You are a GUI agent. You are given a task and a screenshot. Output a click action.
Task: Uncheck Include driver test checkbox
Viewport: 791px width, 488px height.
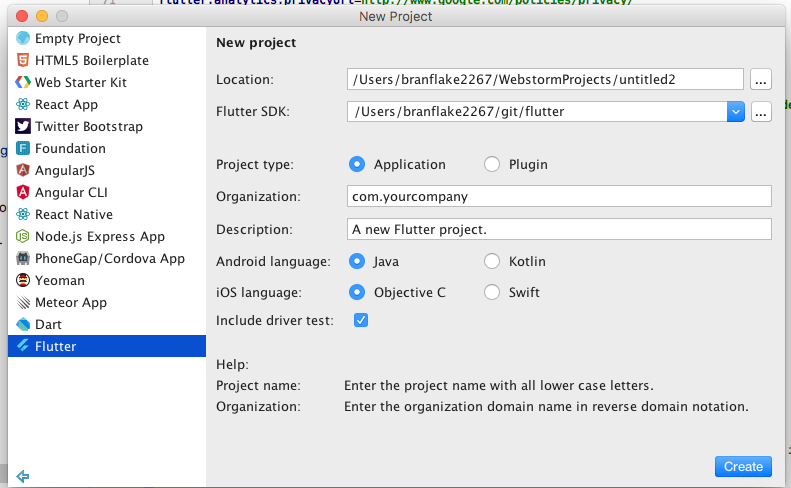click(x=361, y=320)
